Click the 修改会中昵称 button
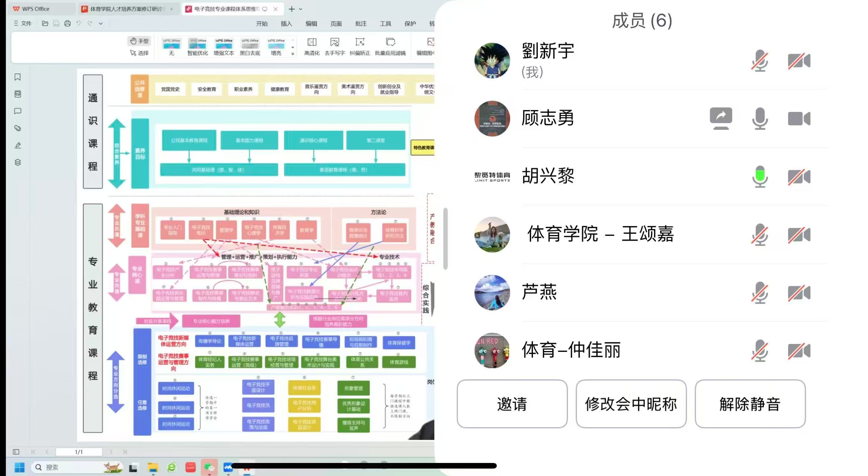This screenshot has height=476, width=868. click(631, 404)
